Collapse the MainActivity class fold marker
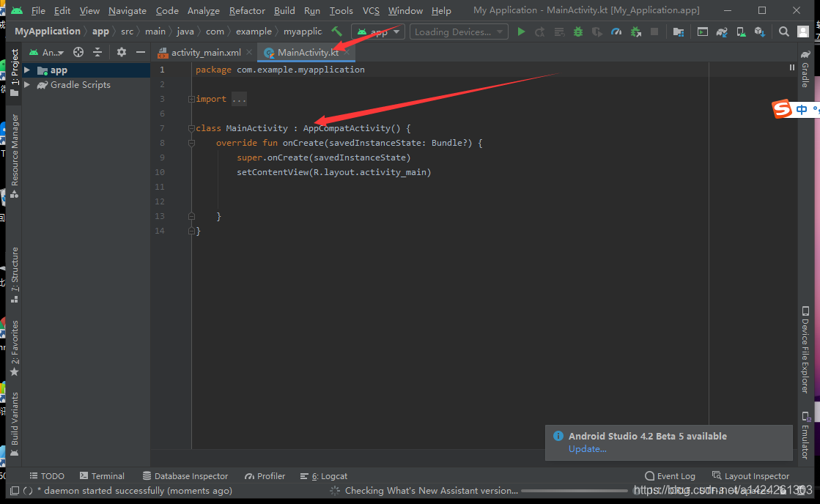Image resolution: width=820 pixels, height=504 pixels. click(x=191, y=128)
